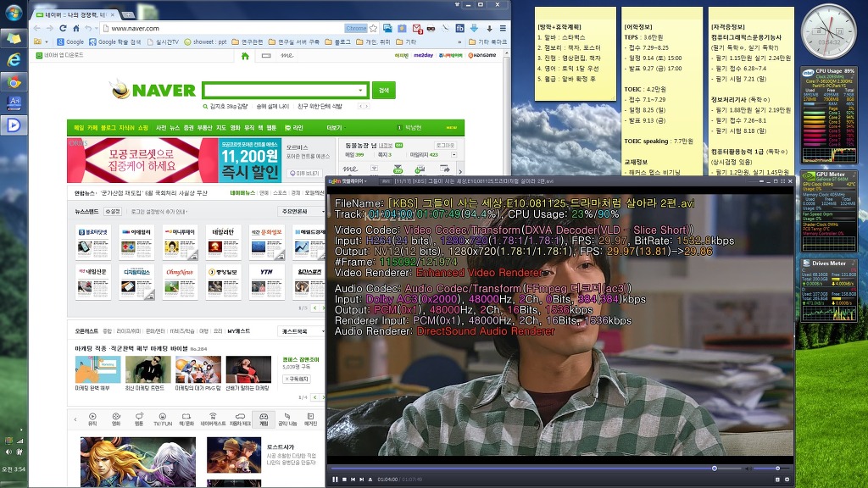Open 사전 in the Naver green menu
The image size is (868, 488).
161,128
